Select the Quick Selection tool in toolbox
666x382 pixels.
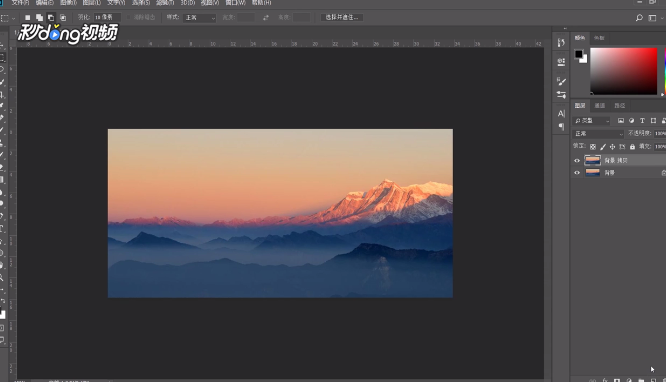pos(2,82)
